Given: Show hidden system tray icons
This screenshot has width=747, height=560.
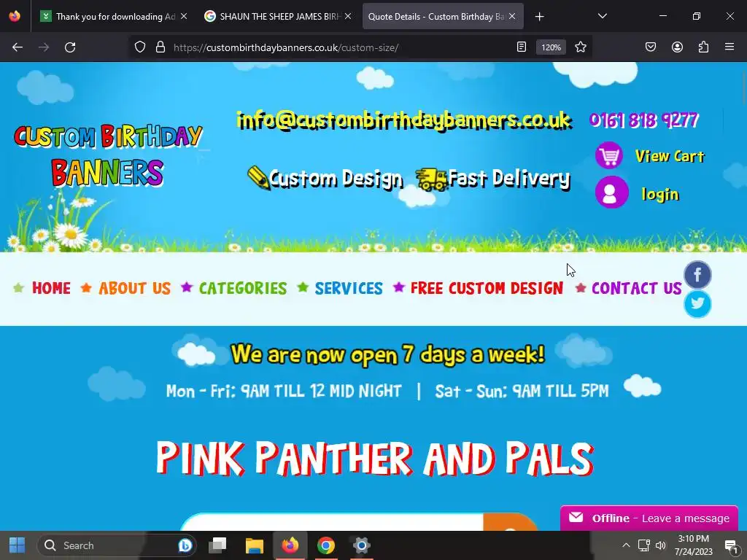Looking at the screenshot, I should (626, 545).
